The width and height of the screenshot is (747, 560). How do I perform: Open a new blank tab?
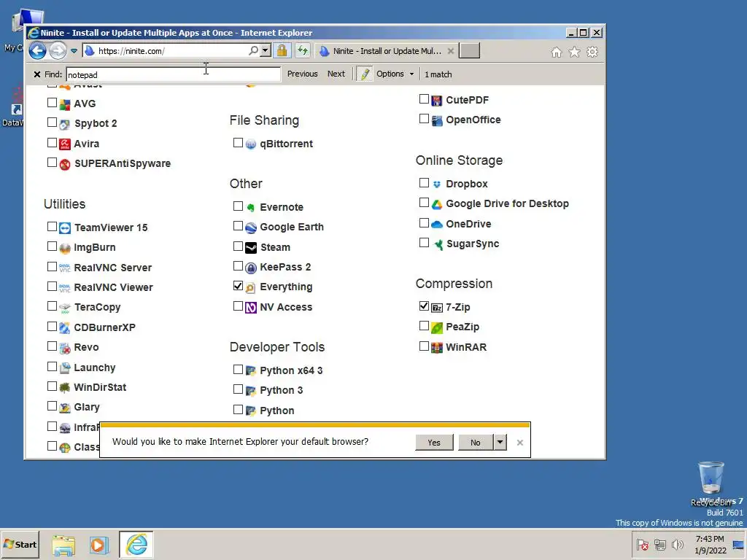coord(469,51)
